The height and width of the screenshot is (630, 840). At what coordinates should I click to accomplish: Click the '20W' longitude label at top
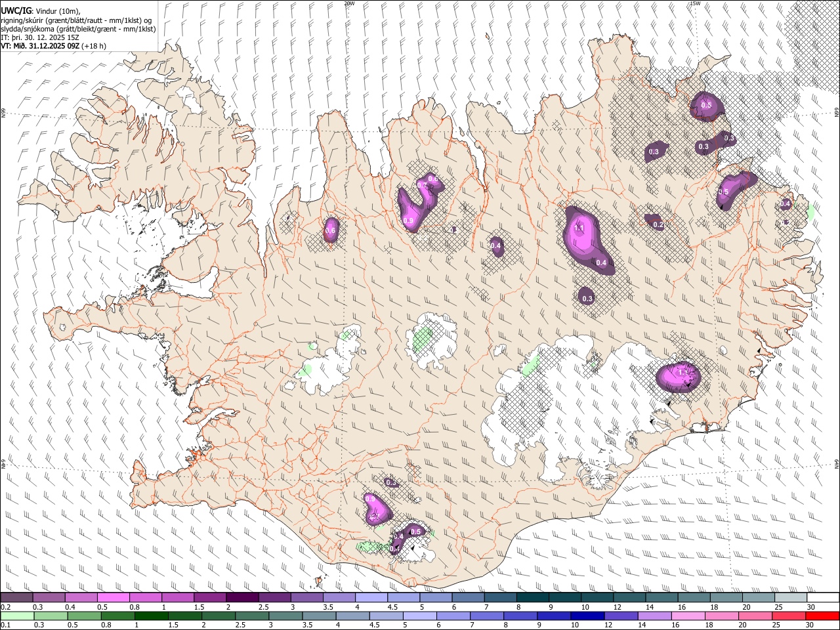[x=349, y=3]
